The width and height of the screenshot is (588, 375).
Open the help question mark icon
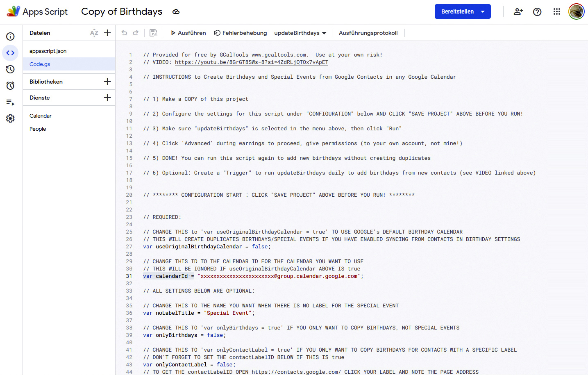(x=537, y=11)
